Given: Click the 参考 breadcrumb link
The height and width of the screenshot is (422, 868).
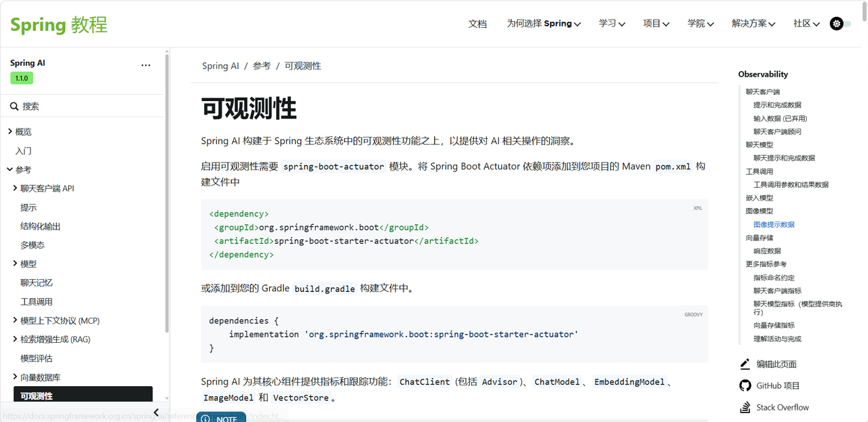Looking at the screenshot, I should (x=262, y=66).
